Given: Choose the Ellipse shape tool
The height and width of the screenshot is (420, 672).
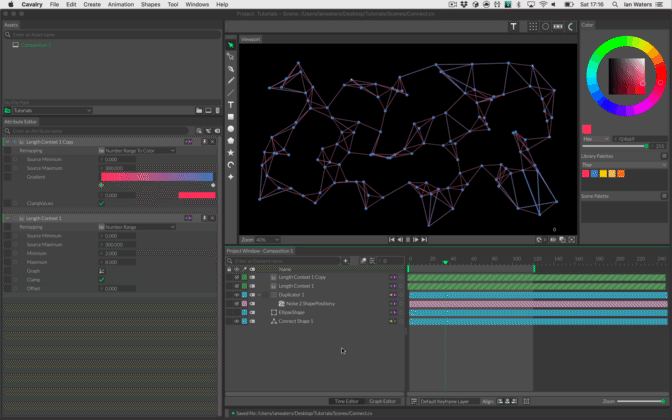Looking at the screenshot, I should click(231, 128).
